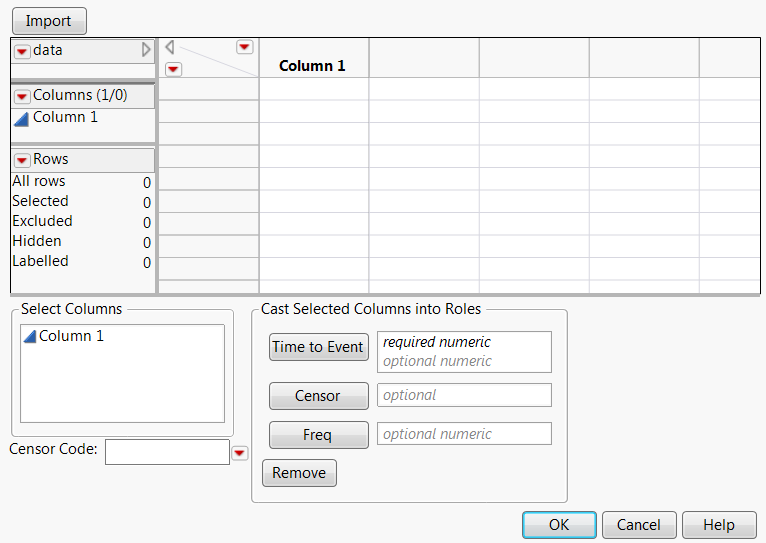
Task: Collapse the data panel using grey arrow
Action: [x=146, y=49]
